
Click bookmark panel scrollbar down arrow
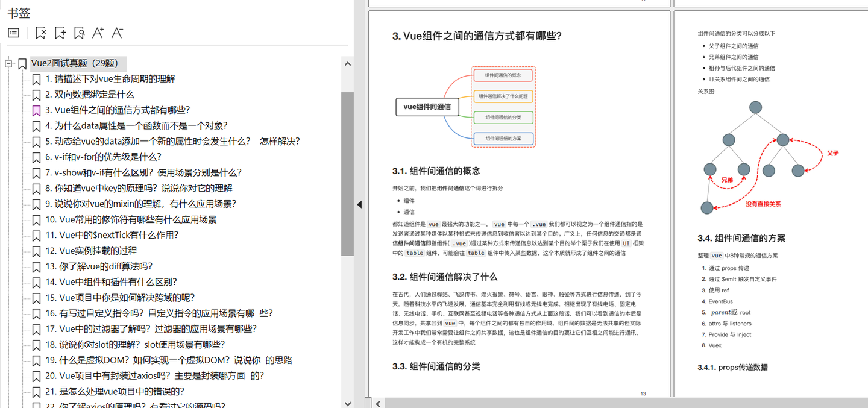click(x=347, y=403)
